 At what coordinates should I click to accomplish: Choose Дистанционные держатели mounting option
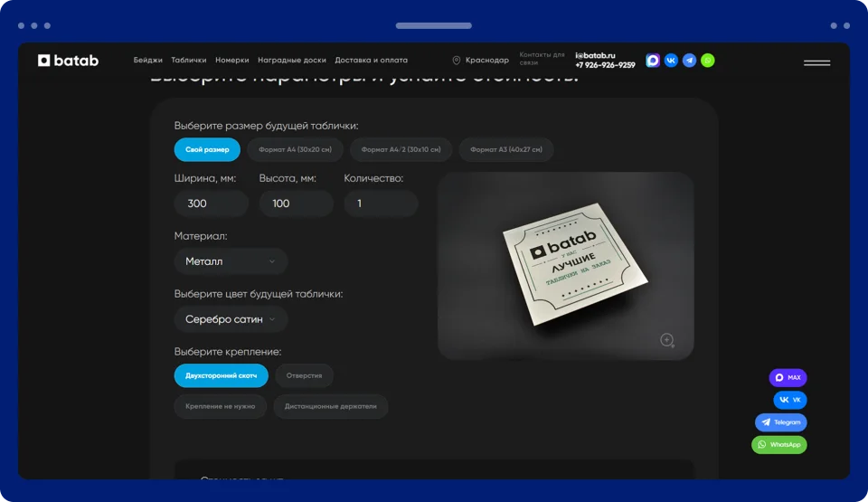click(x=331, y=406)
